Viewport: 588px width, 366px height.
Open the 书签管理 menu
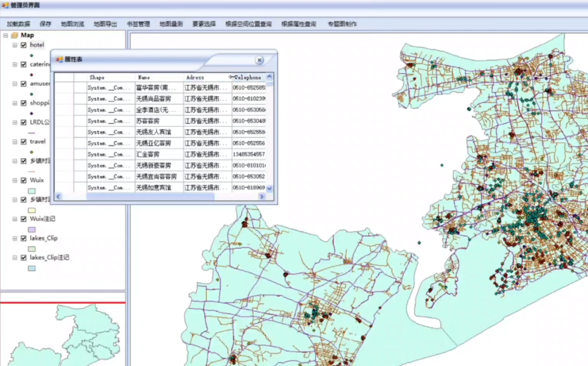[x=138, y=24]
